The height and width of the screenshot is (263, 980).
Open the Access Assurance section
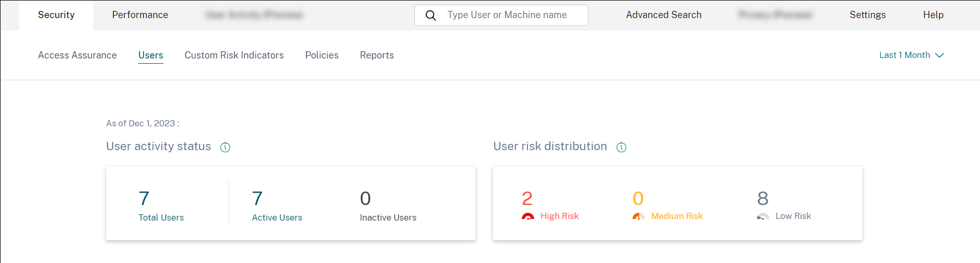point(77,55)
